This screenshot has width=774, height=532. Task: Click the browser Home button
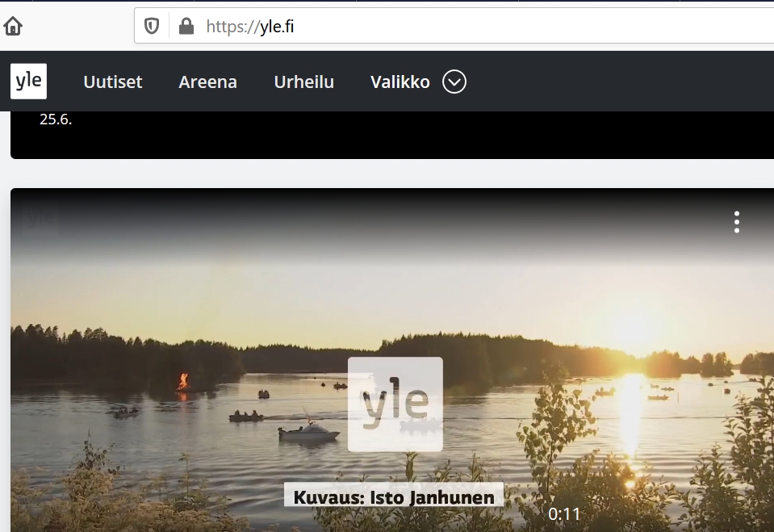tap(13, 27)
